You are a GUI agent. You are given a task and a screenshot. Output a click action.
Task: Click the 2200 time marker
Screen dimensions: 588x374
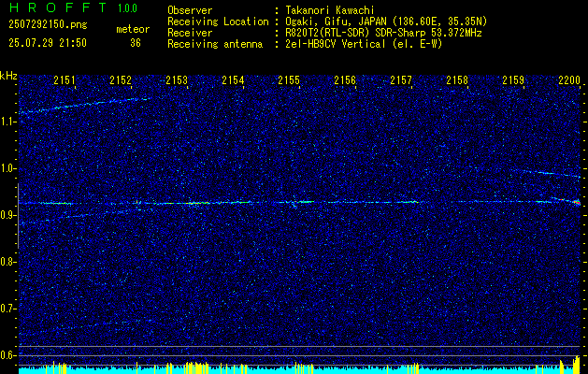(569, 79)
